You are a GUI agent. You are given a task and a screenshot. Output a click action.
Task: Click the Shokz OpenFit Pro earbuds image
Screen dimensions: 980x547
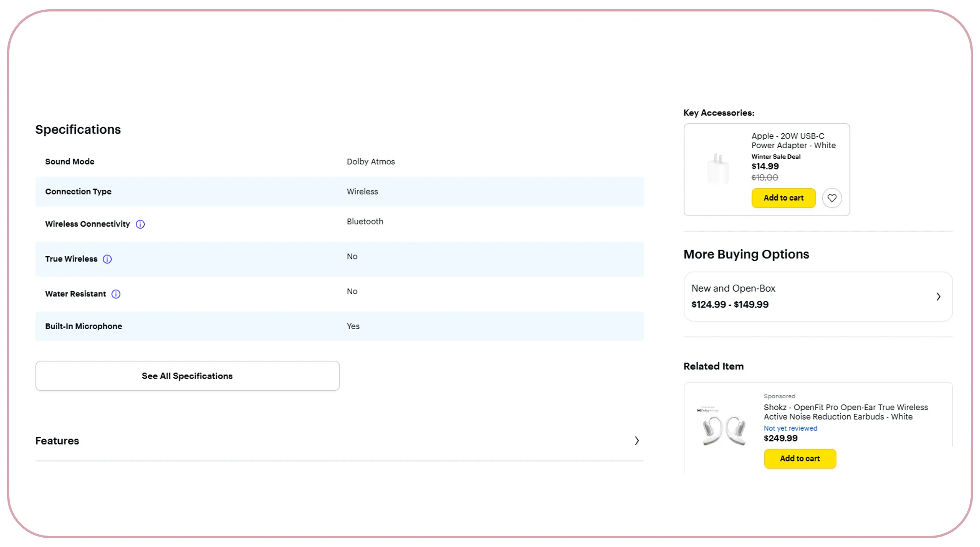[723, 427]
